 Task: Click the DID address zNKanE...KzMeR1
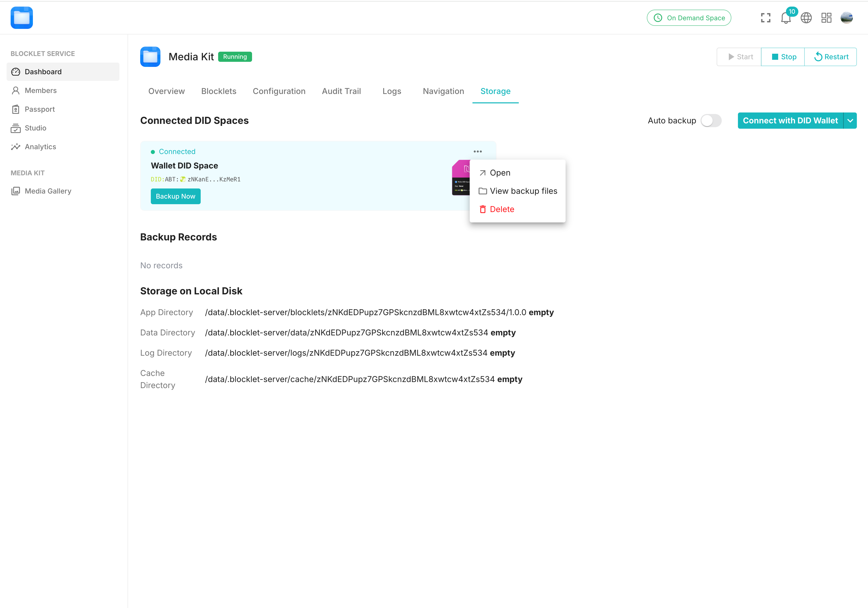tap(214, 179)
